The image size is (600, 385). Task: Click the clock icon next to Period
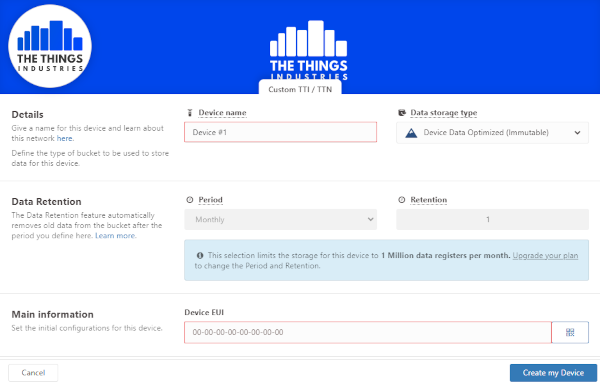point(190,200)
